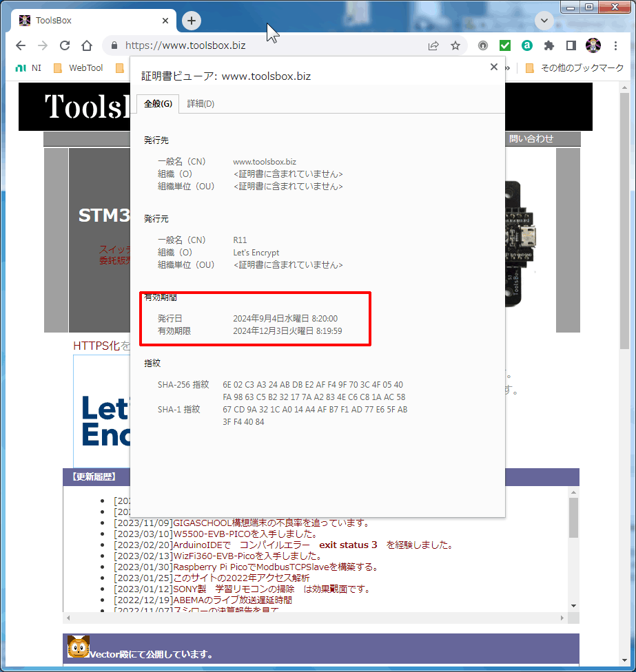Expand the hidden bookmarks overflow chevron
This screenshot has height=672, width=636.
[508, 67]
